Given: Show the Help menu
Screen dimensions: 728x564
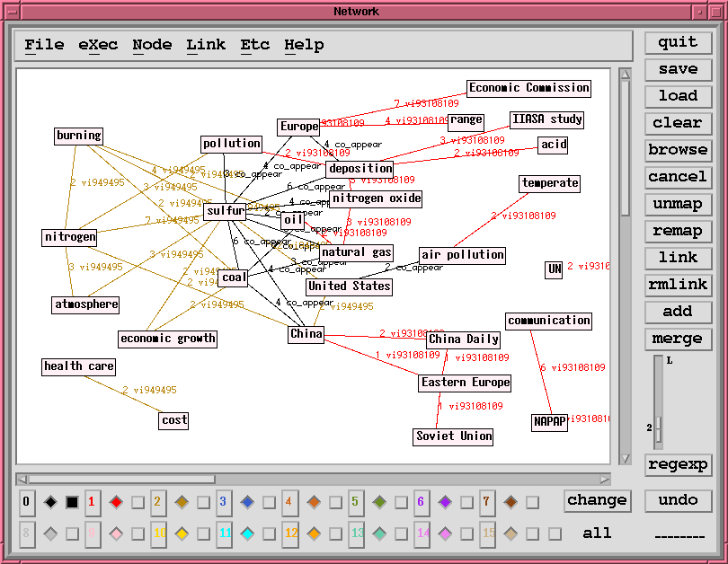Looking at the screenshot, I should [304, 45].
